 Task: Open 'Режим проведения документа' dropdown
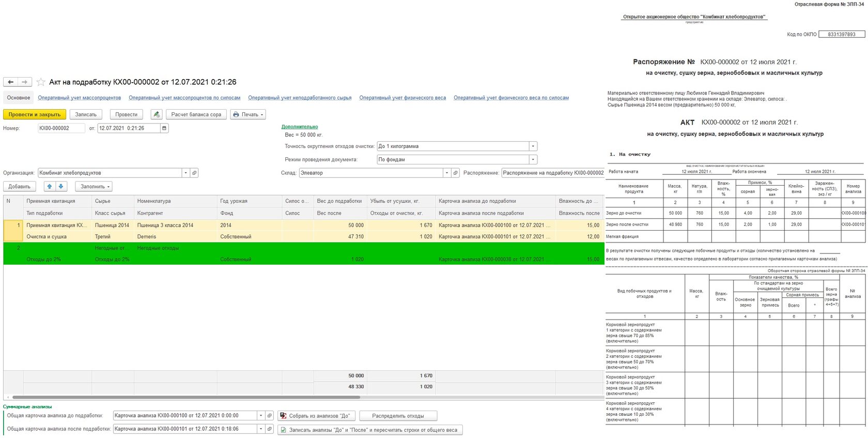533,160
